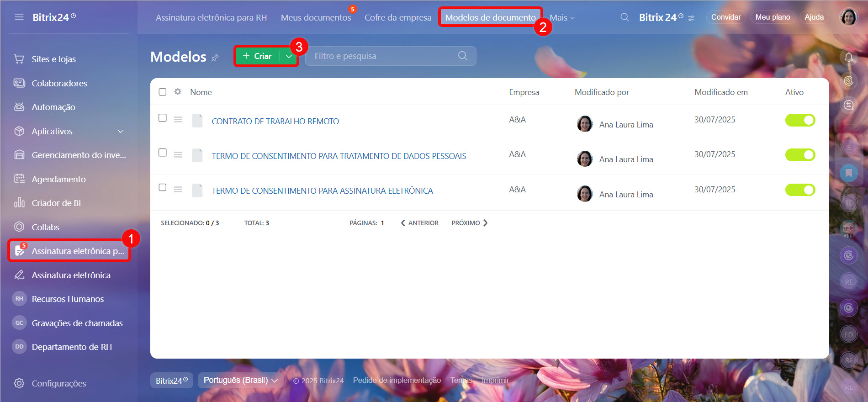
Task: Switch to Cofre da empresa tab
Action: pos(398,17)
